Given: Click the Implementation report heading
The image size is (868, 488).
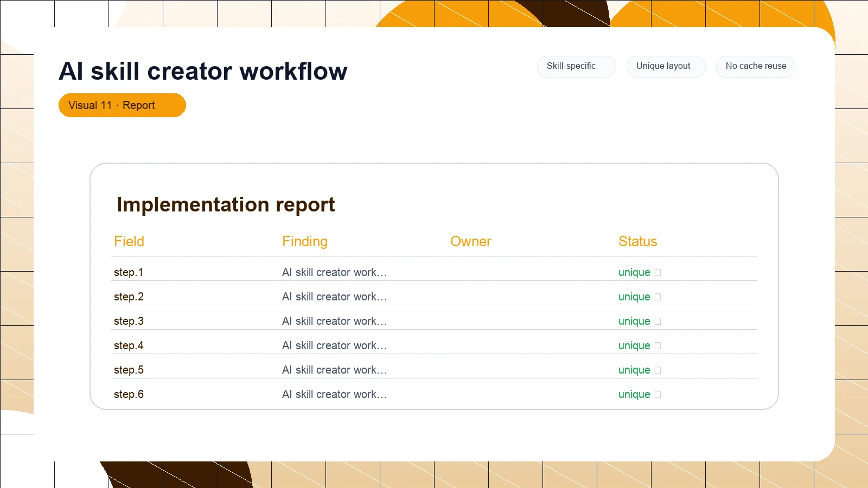Looking at the screenshot, I should point(226,204).
